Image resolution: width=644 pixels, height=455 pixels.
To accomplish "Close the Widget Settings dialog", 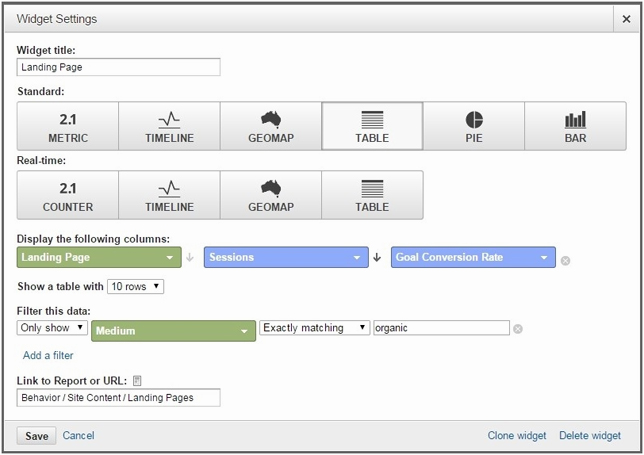I will pos(626,19).
